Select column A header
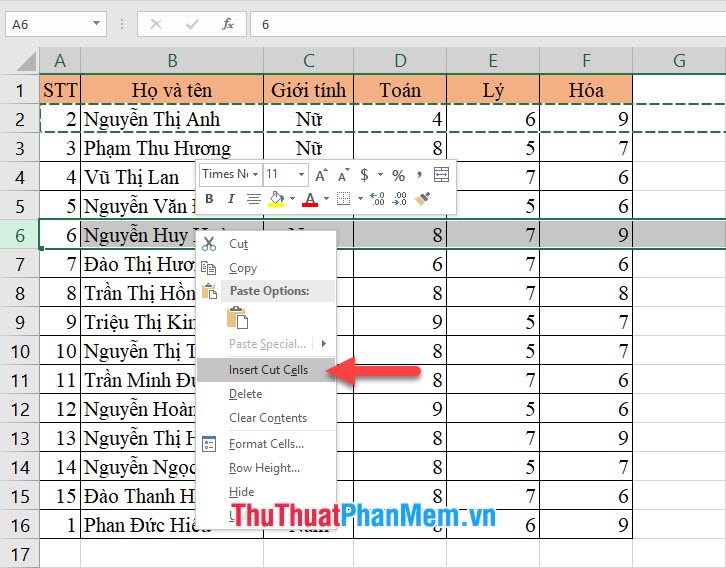Image resolution: width=726 pixels, height=568 pixels. pos(60,61)
